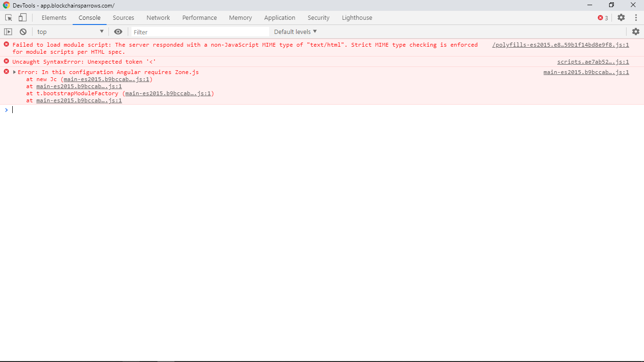Open the JavaScript context dropdown showing top
This screenshot has width=644, height=362.
tap(70, 32)
